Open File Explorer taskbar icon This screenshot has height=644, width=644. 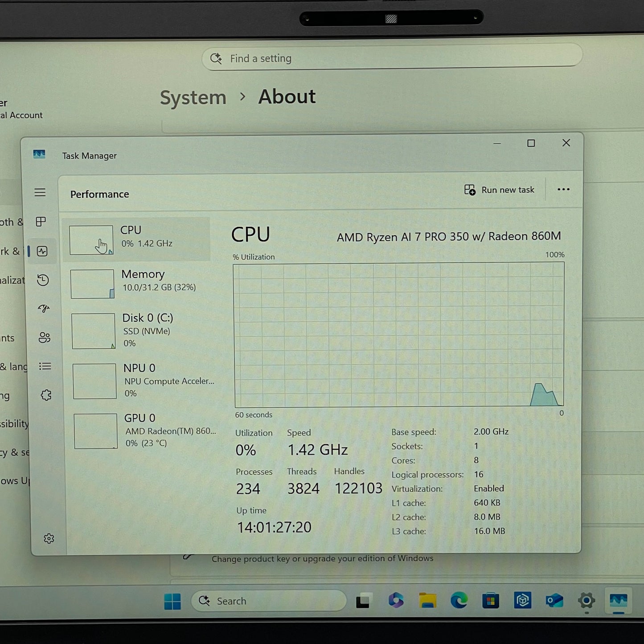point(427,601)
